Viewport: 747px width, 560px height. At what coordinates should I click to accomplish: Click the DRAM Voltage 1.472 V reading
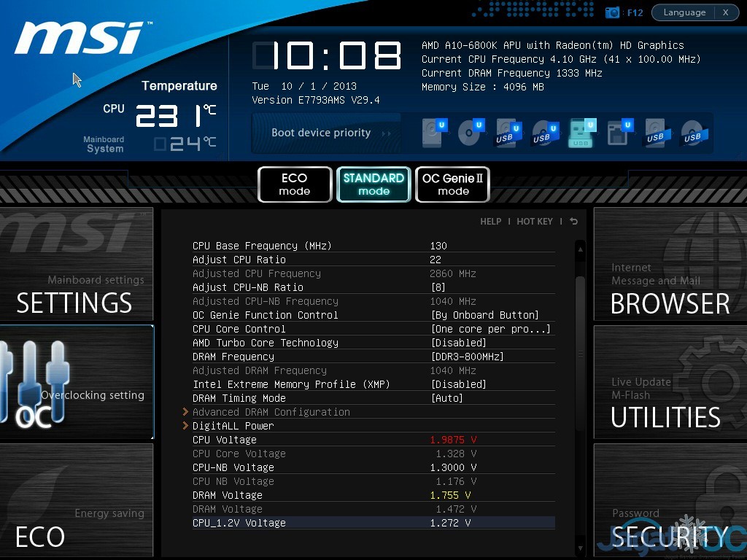(x=456, y=509)
